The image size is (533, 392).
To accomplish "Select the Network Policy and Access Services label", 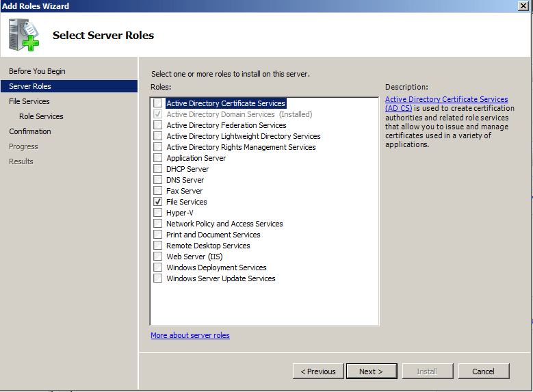I will click(224, 224).
